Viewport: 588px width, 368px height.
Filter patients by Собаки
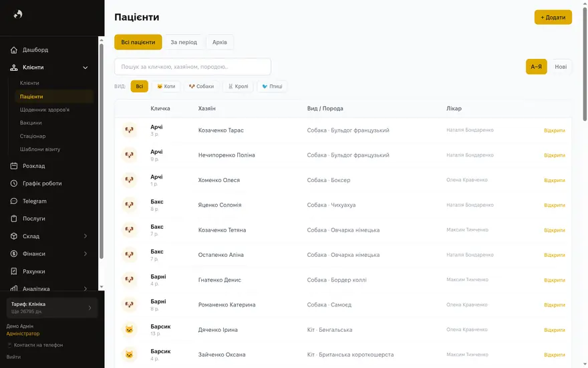(x=201, y=86)
